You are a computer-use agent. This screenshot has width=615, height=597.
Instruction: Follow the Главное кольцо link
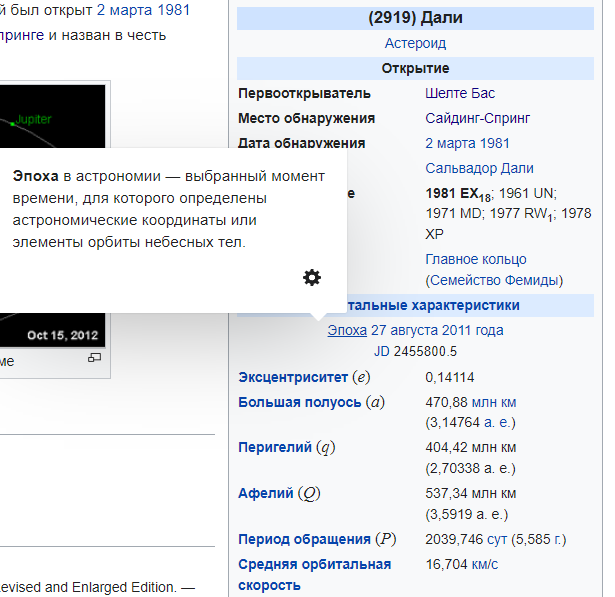475,260
